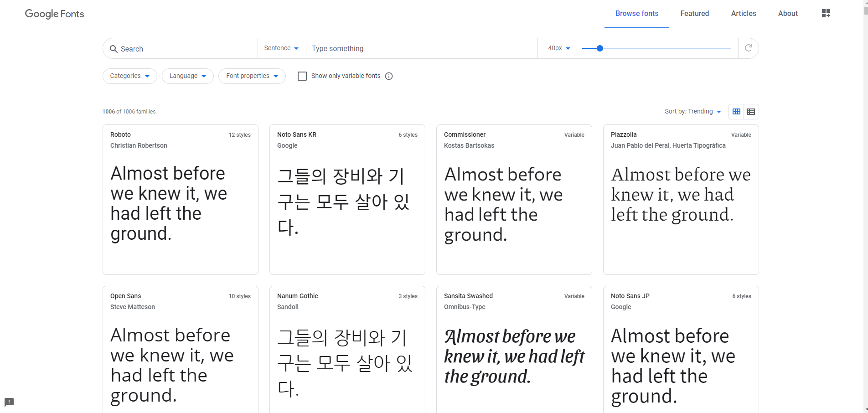Expand the Language filter

[x=188, y=76]
